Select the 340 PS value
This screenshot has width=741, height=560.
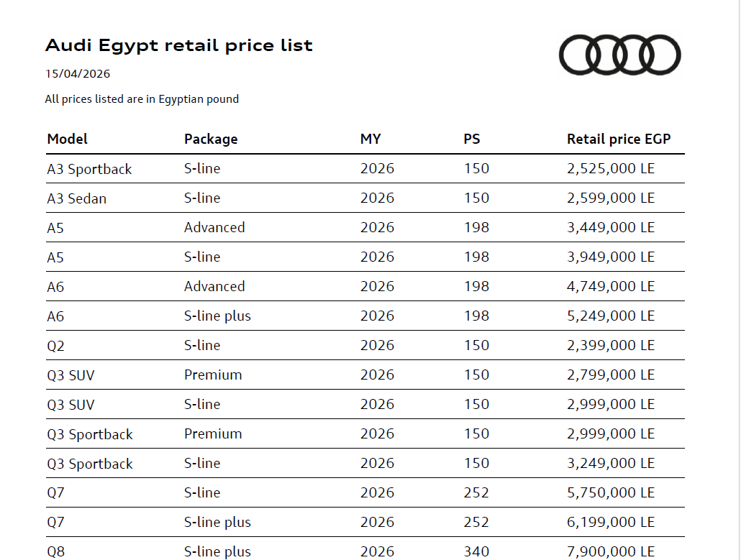coord(476,552)
